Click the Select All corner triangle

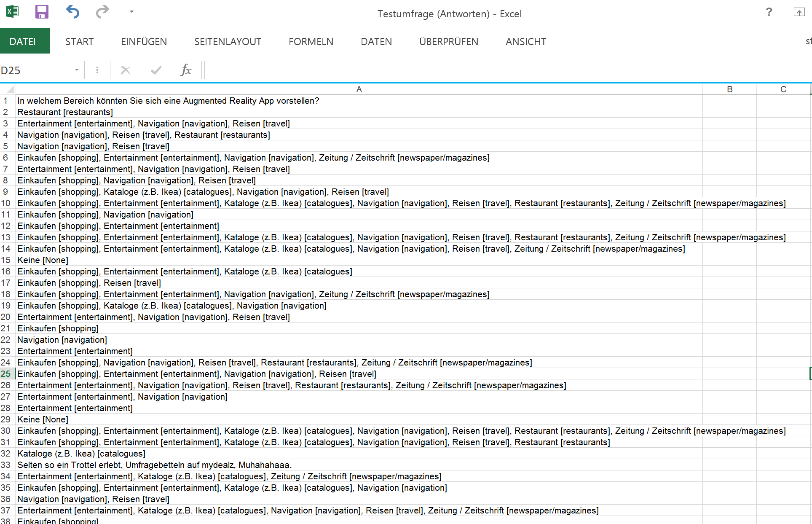(8, 89)
